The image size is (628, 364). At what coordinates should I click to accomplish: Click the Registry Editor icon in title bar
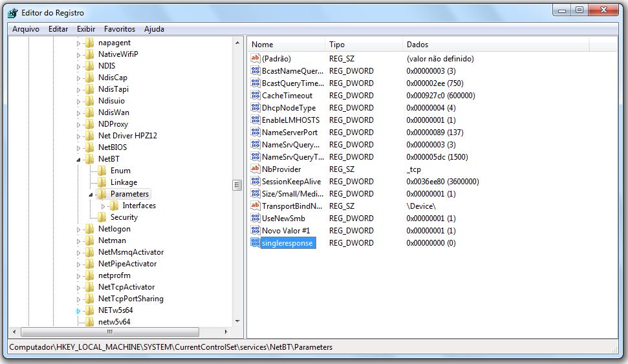[12, 13]
